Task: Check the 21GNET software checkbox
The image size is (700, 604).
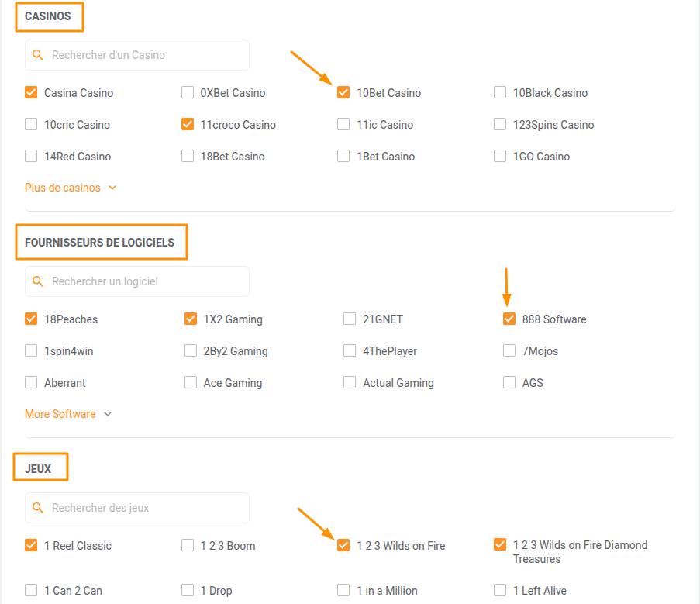Action: tap(350, 319)
